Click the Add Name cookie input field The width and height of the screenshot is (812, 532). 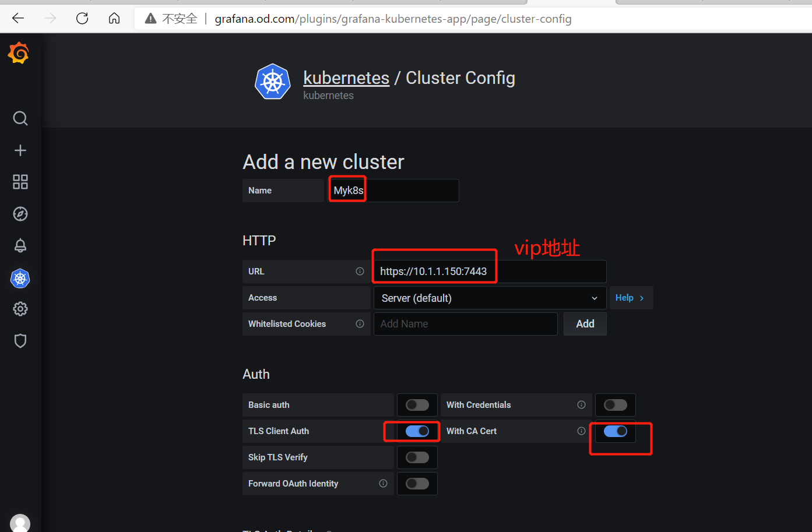(x=466, y=324)
